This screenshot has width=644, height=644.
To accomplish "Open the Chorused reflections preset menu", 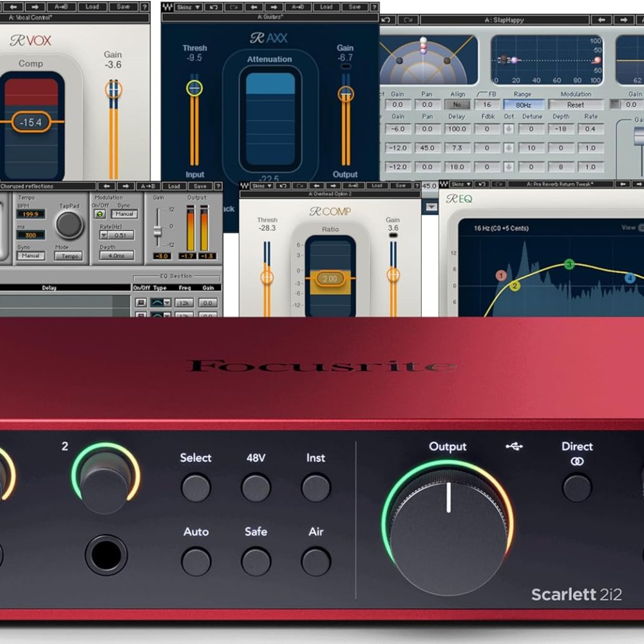I will click(x=48, y=186).
